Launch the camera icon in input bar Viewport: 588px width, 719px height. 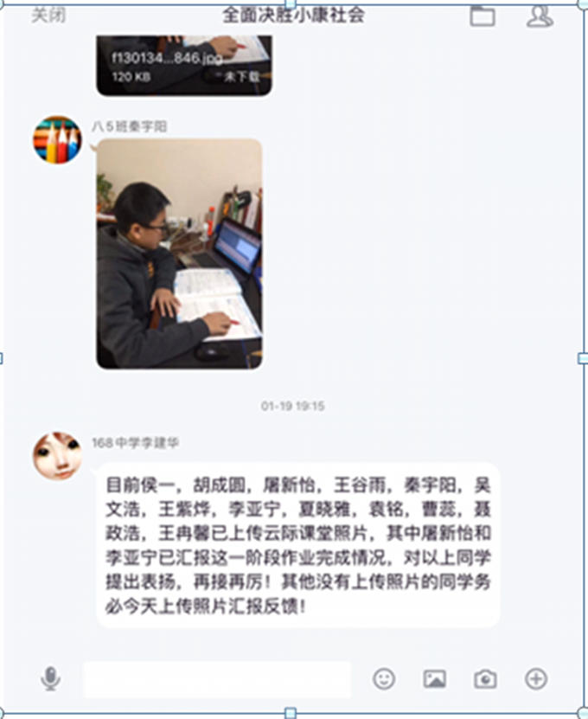485,679
